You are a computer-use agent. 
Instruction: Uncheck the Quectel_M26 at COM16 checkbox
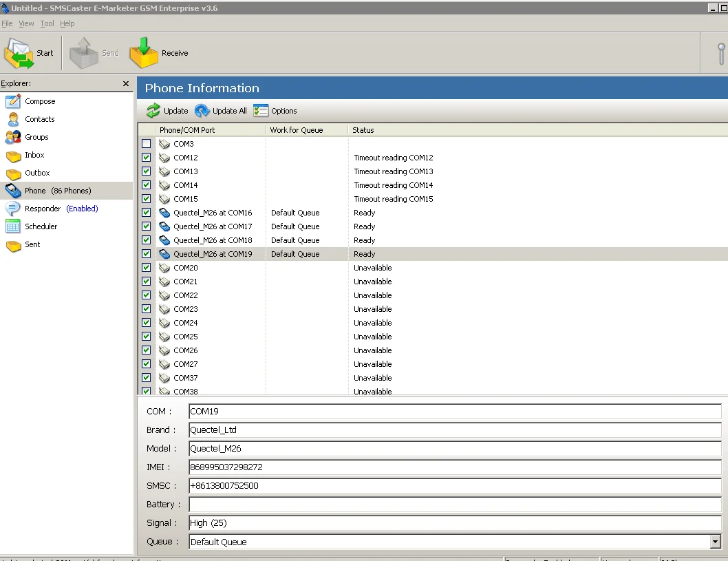coord(146,213)
